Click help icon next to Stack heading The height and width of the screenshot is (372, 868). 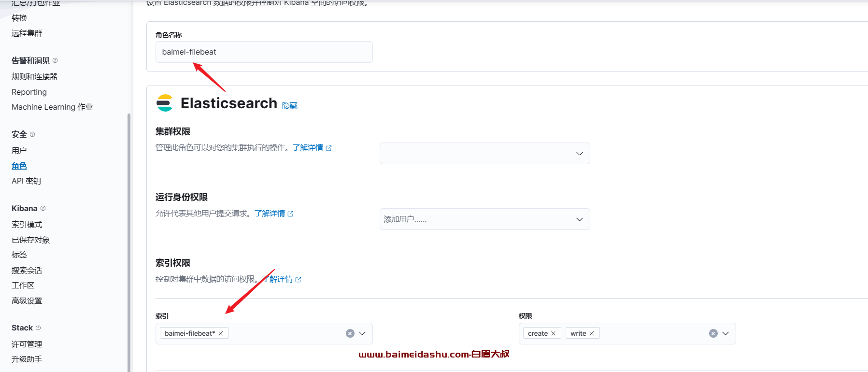(38, 328)
